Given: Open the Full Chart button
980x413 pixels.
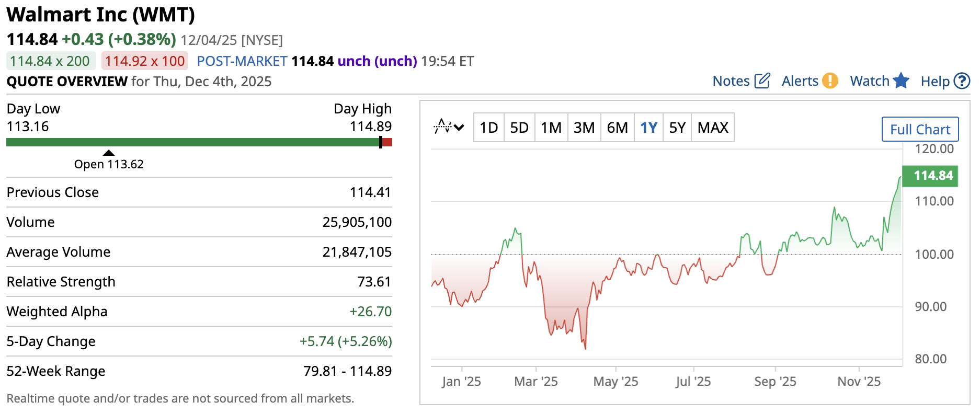Looking at the screenshot, I should tap(920, 129).
